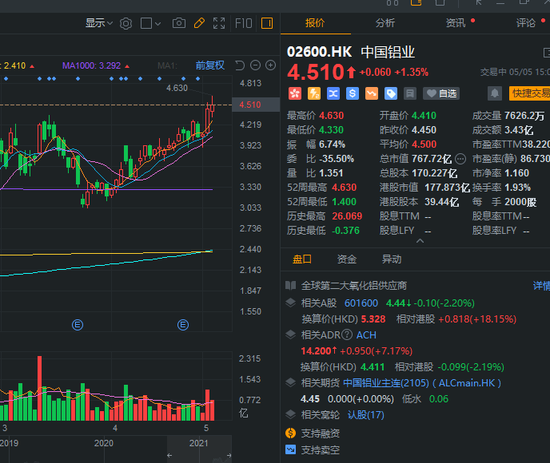Click the 2019 earnings E marker
Viewport: 550px width, 463px height.
point(78,325)
